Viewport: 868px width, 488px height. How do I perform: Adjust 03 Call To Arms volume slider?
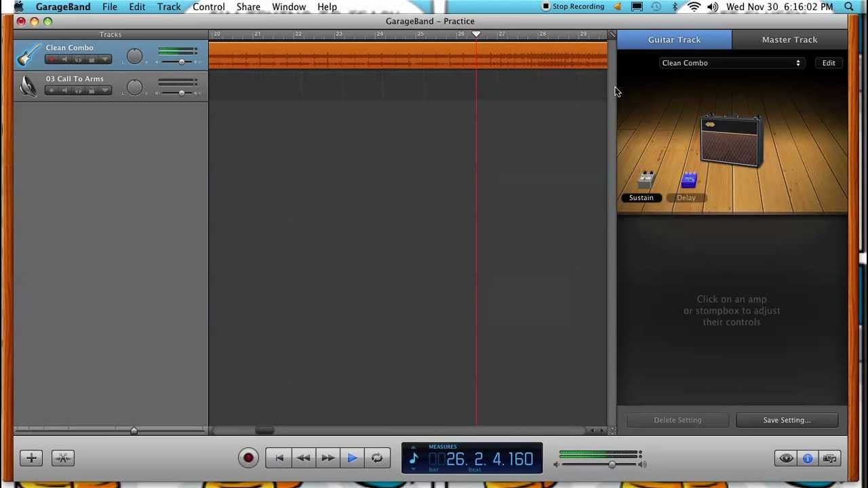pyautogui.click(x=181, y=93)
